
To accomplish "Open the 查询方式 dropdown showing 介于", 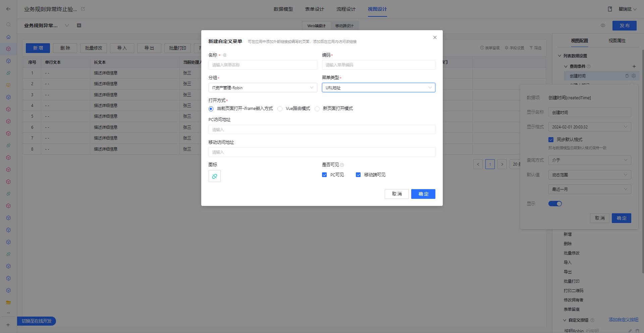I will pos(590,160).
